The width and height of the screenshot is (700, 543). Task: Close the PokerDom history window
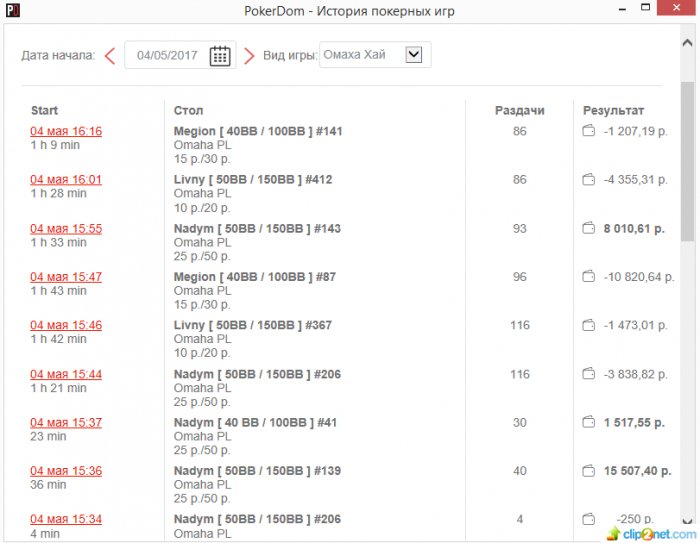point(676,8)
